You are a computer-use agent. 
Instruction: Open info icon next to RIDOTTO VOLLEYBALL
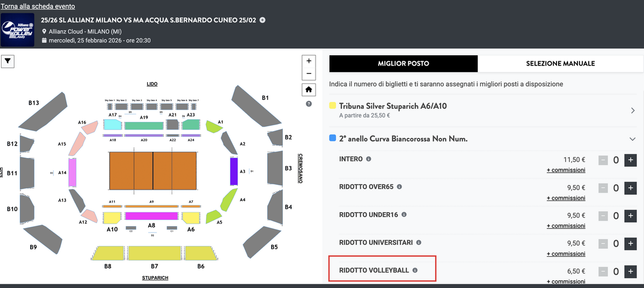coord(414,271)
